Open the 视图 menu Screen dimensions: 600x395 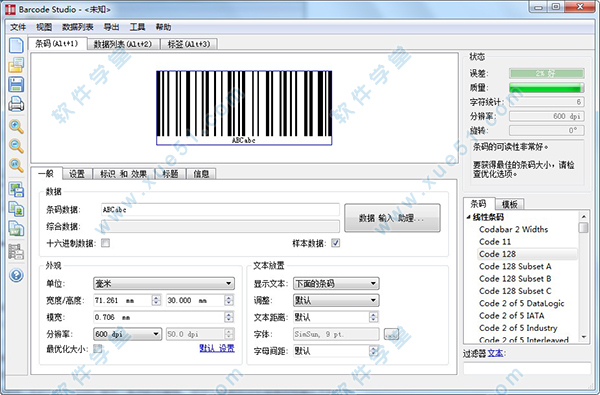[44, 27]
